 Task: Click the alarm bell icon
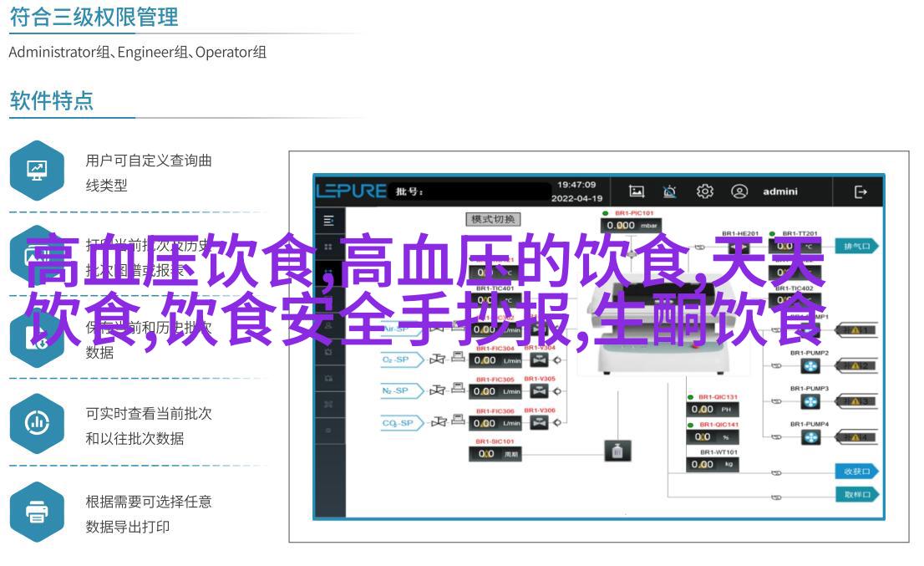[x=669, y=191]
